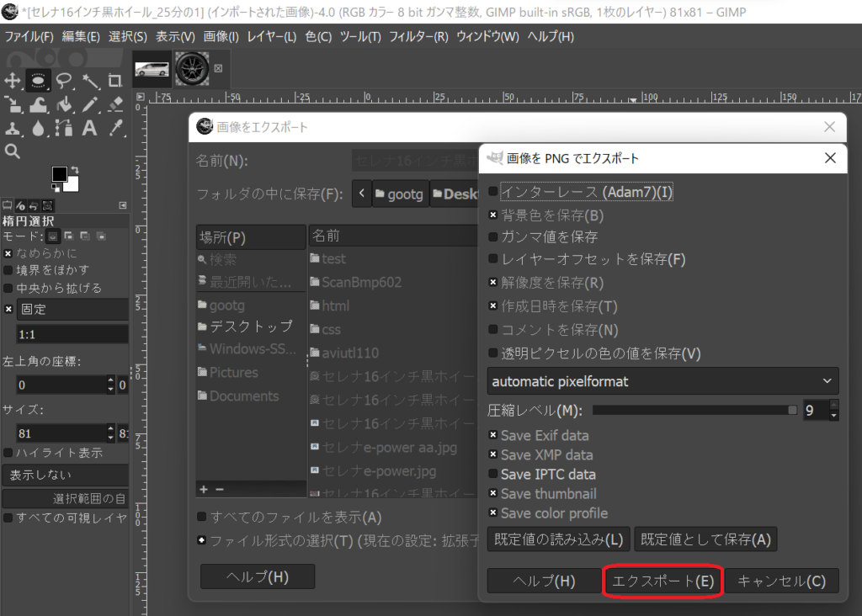This screenshot has width=862, height=616.
Task: Click the black foreground color swatch
Action: click(59, 174)
